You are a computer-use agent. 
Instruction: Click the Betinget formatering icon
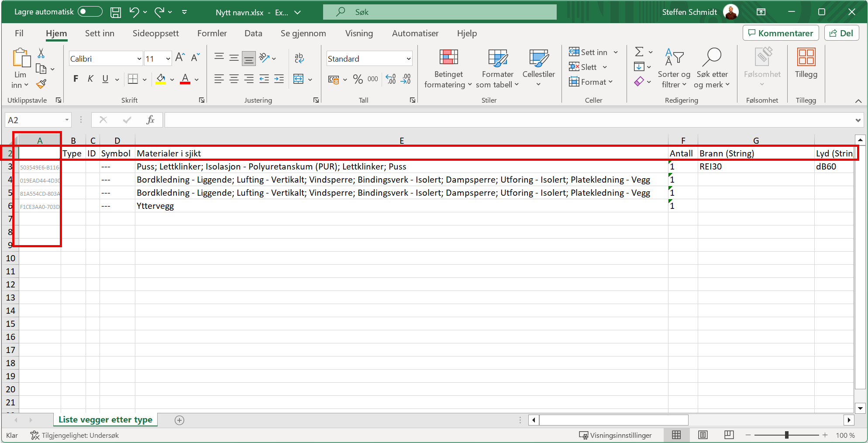[x=448, y=57]
